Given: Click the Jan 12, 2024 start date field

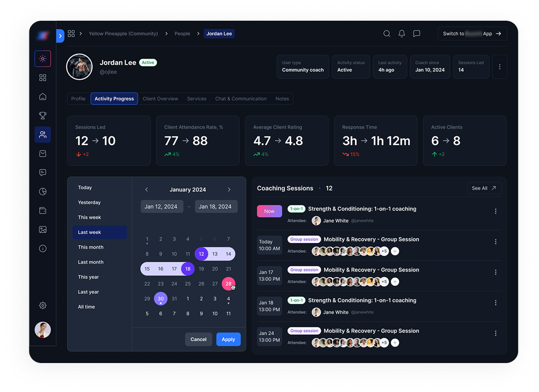Looking at the screenshot, I should click(x=161, y=206).
